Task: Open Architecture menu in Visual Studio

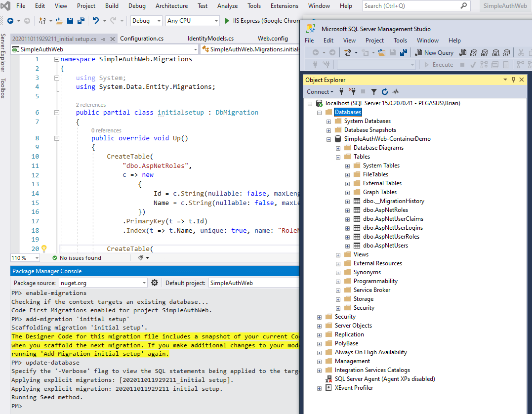Action: point(171,6)
